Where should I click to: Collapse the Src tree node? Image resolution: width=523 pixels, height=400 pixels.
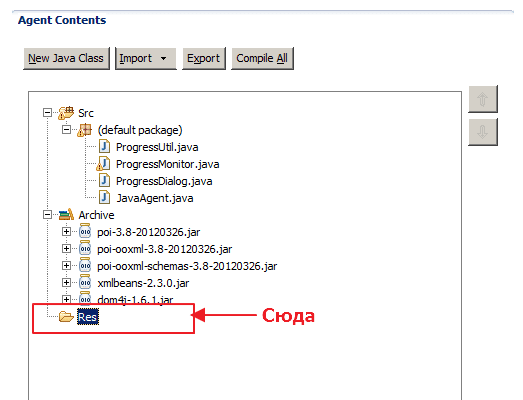point(47,113)
